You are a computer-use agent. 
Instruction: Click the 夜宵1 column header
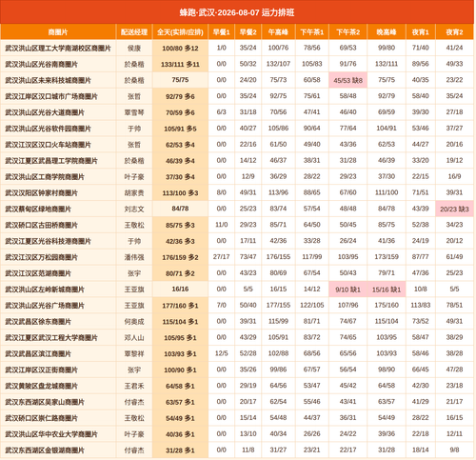point(421,32)
